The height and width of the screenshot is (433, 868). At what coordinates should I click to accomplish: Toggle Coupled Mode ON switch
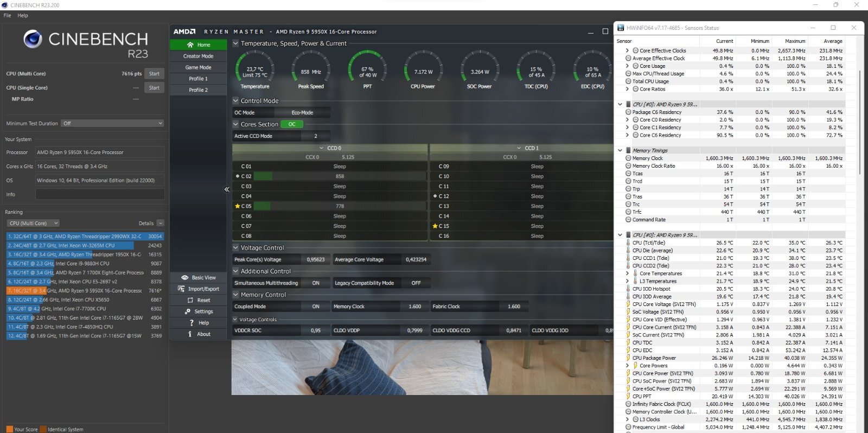pos(316,307)
